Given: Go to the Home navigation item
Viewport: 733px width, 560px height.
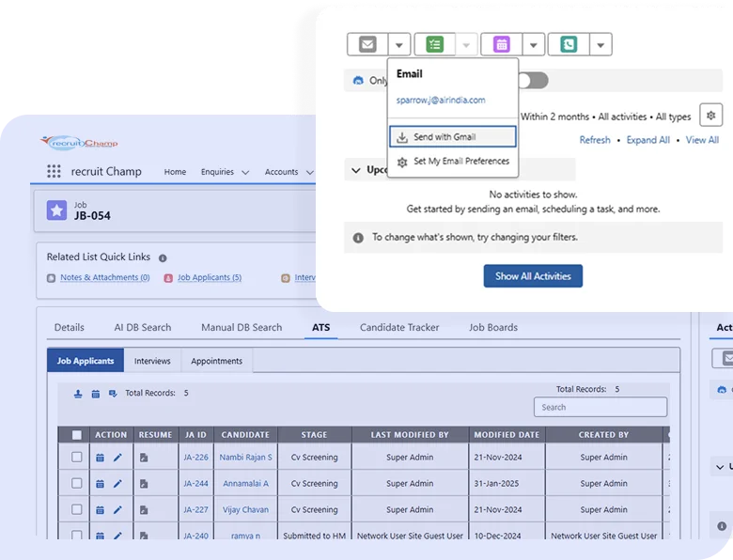Looking at the screenshot, I should tap(175, 172).
